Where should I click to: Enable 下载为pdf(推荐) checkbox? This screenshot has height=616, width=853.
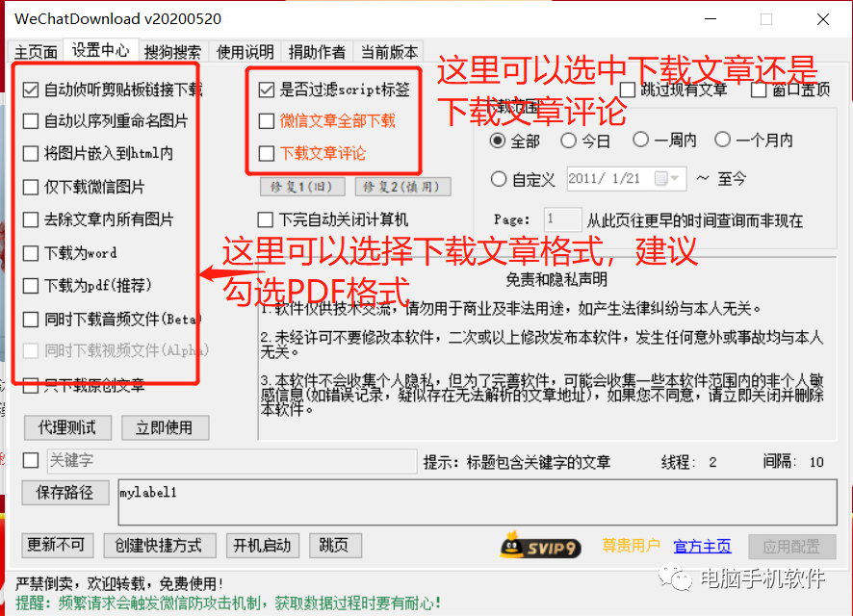31,286
